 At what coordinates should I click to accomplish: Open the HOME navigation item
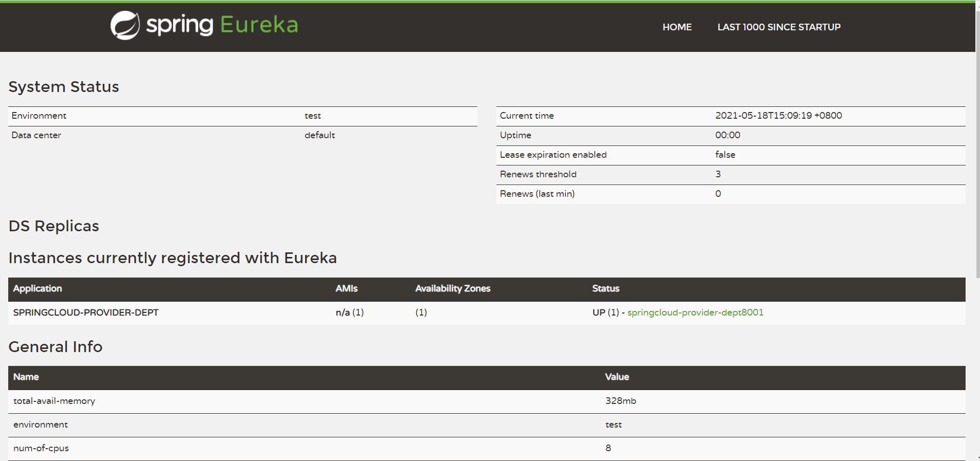coord(676,27)
